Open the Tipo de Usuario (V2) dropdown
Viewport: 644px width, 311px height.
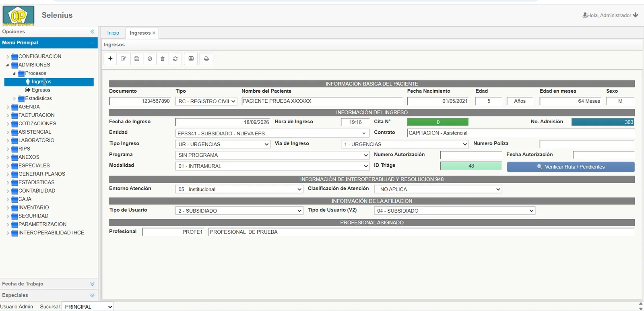click(455, 211)
